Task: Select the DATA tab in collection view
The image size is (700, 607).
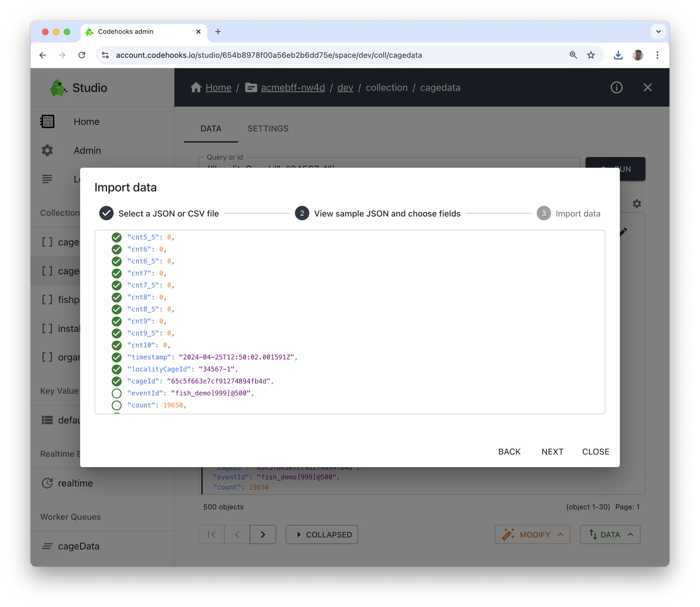Action: [x=211, y=128]
